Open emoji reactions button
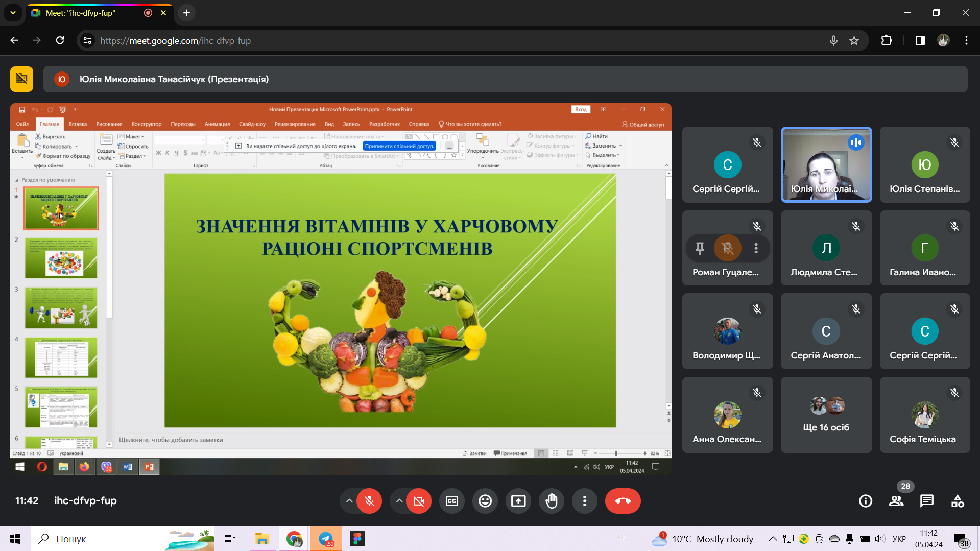This screenshot has height=551, width=980. [485, 501]
